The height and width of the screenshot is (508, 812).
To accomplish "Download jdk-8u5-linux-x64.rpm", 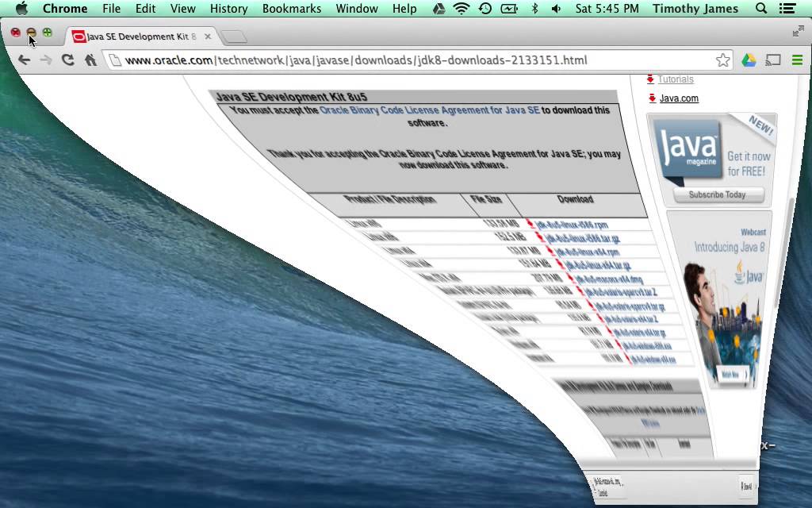I will pos(588,252).
